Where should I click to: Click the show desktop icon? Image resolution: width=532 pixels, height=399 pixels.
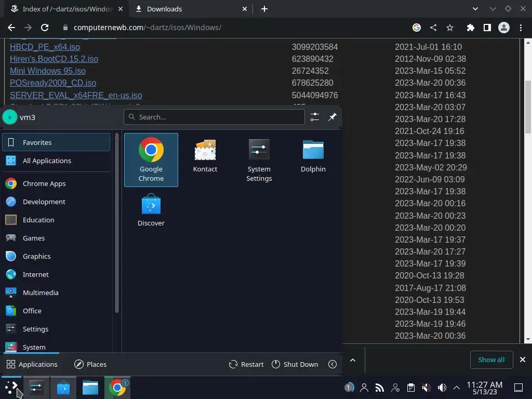point(518,388)
